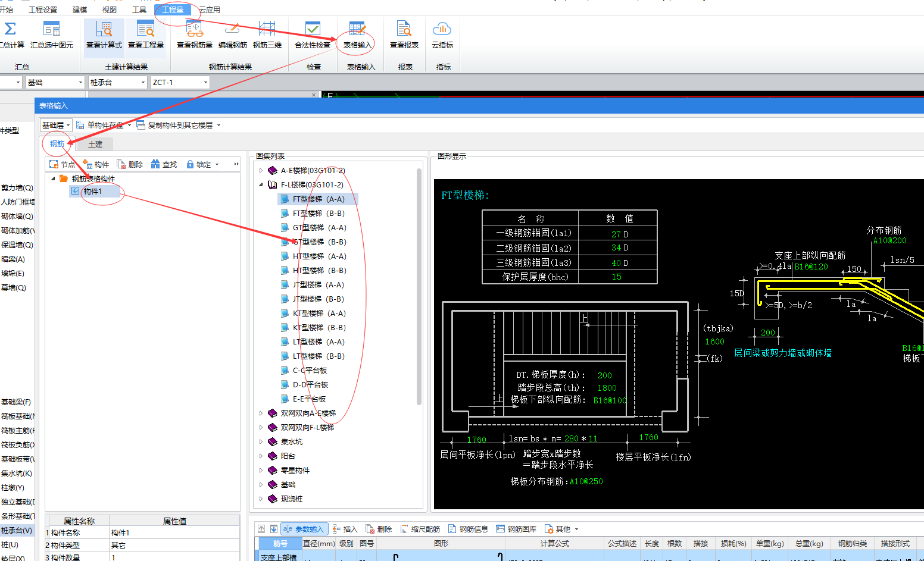Screen dimensions: 924x561
Task: Open 工具 ribbon tab
Action: point(139,10)
